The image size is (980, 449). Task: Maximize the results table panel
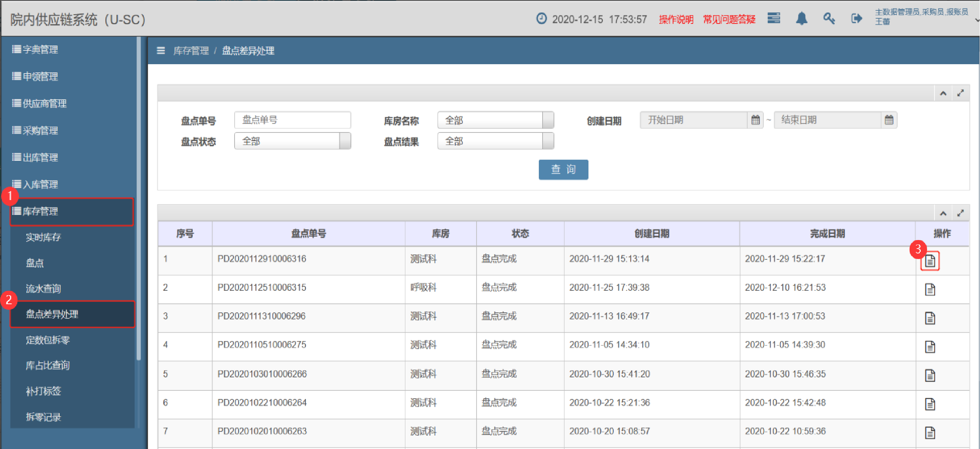[x=960, y=213]
